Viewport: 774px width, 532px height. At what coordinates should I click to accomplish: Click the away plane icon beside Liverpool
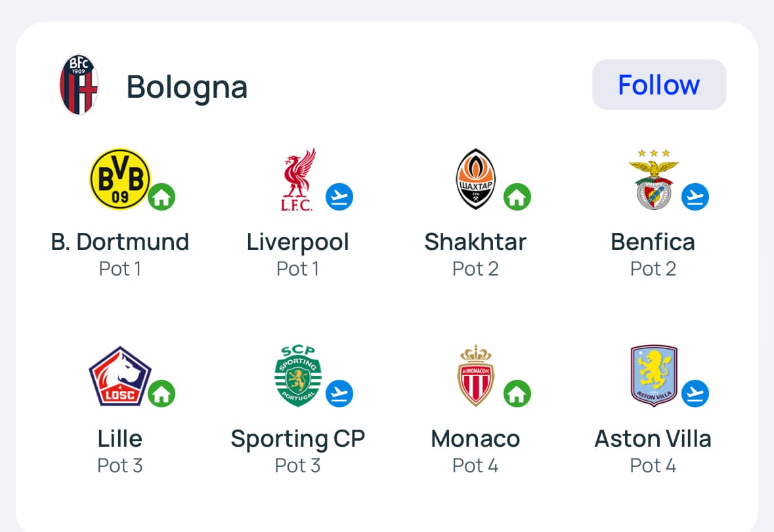[x=339, y=197]
